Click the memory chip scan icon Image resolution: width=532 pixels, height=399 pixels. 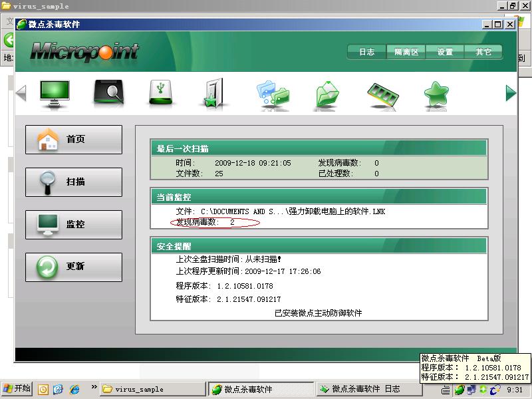coord(382,95)
